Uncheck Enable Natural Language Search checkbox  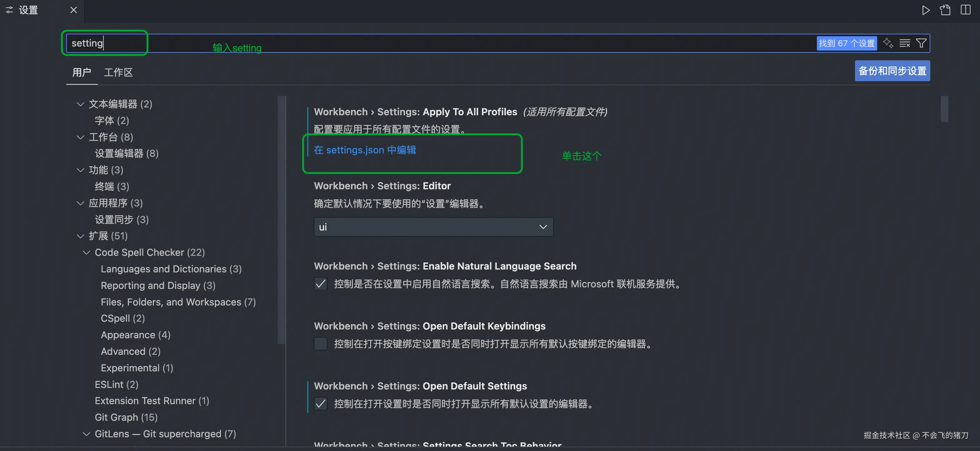[x=321, y=284]
